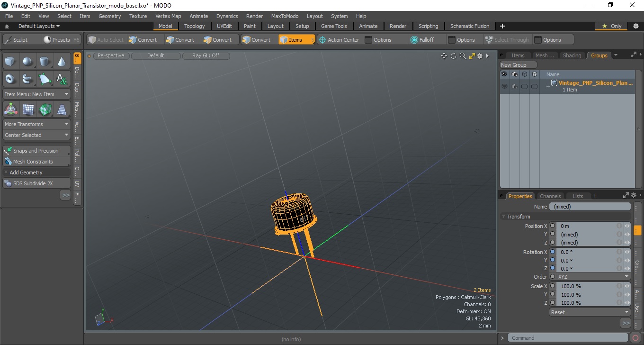This screenshot has height=345, width=644.
Task: Click the Name (mixed) field
Action: (x=590, y=207)
